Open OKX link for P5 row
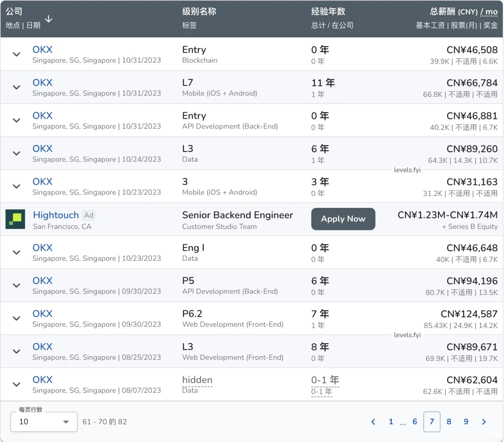Image resolution: width=504 pixels, height=442 pixels. tap(43, 281)
